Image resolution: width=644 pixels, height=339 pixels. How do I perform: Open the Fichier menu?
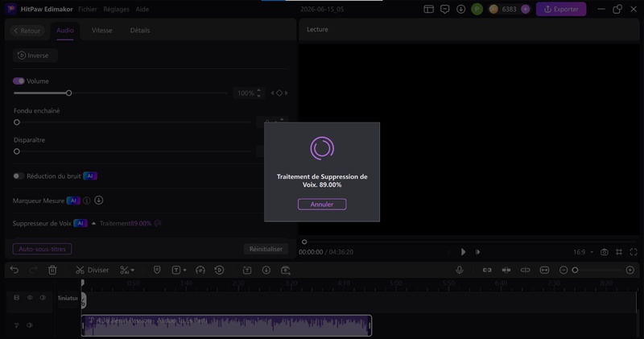88,9
